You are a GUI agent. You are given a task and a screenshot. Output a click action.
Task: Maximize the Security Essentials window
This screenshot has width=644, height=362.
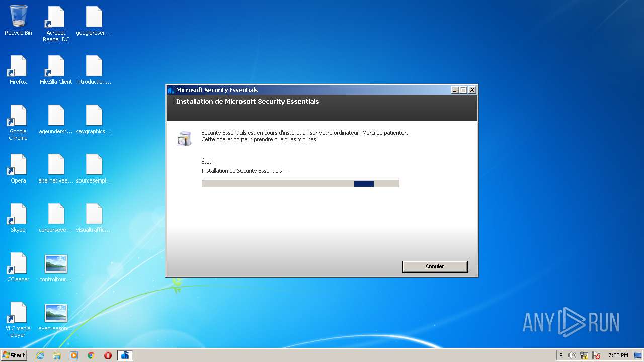click(x=463, y=90)
